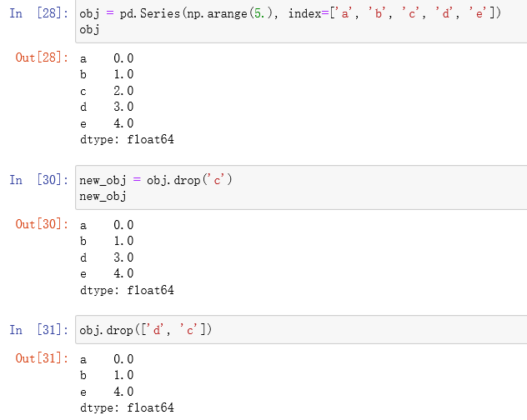Click the 'index' keyword in cell 28

point(304,13)
